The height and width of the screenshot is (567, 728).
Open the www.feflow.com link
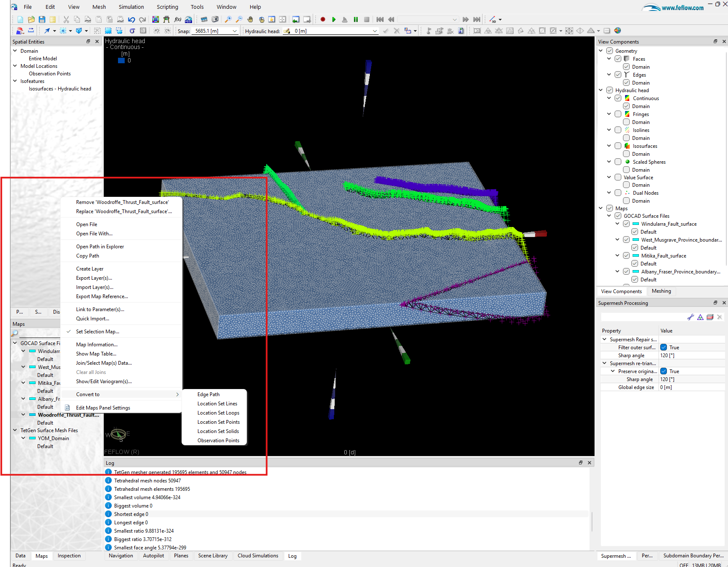click(x=682, y=8)
